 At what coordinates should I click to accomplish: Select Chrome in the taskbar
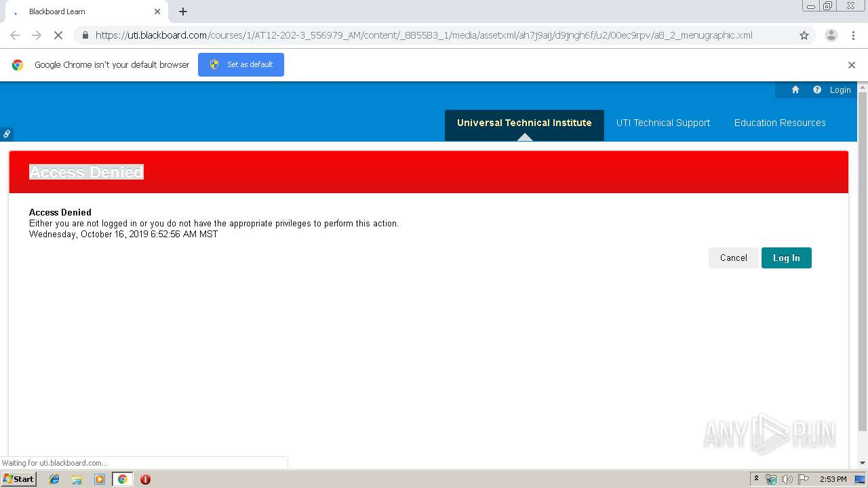coord(122,479)
